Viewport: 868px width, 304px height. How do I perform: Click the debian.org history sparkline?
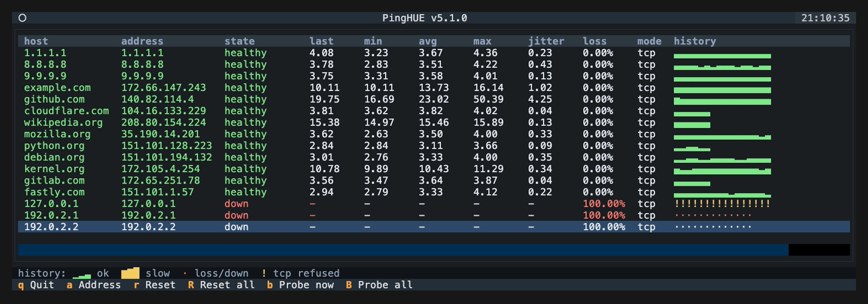[722, 160]
